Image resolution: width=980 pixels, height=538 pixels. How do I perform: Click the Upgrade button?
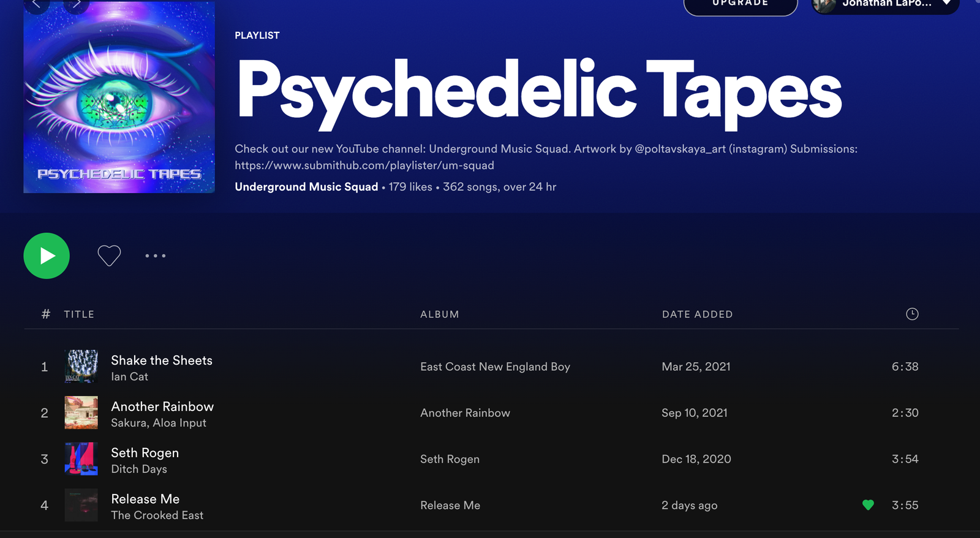(740, 5)
